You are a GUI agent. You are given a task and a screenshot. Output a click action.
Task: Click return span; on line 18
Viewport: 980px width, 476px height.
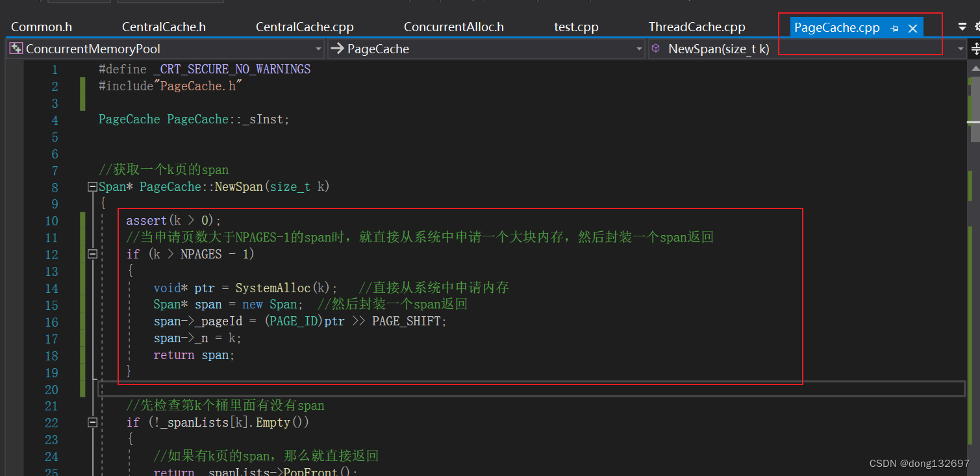coord(194,356)
